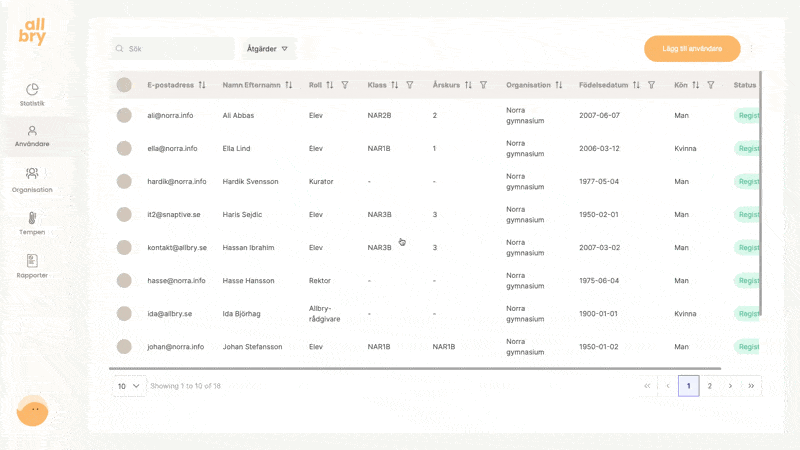Jump to the last page arrow

pos(751,385)
